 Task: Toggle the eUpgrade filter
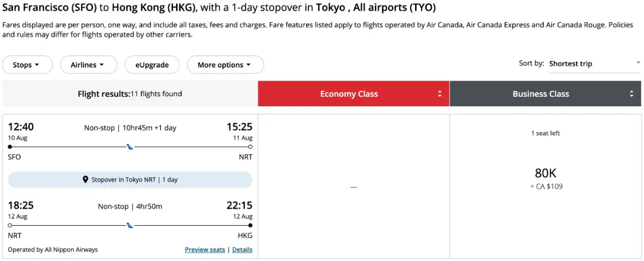coord(151,65)
